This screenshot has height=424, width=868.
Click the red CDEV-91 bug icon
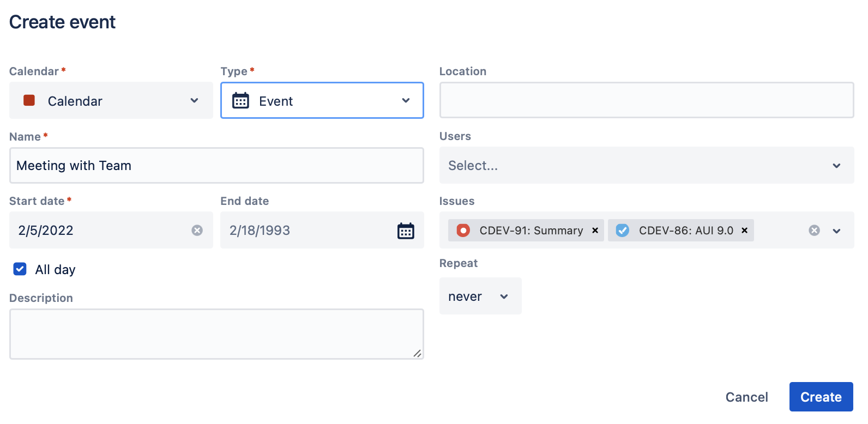coord(463,231)
